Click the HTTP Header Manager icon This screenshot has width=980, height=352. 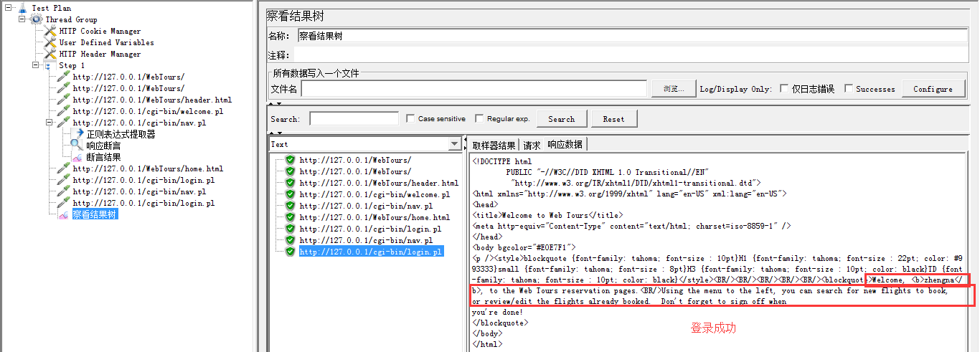(50, 54)
